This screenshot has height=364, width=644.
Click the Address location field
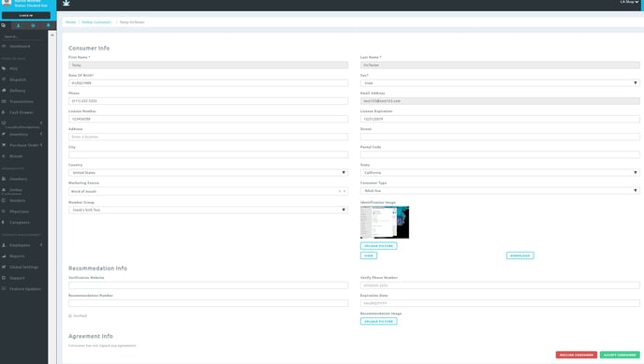click(208, 137)
